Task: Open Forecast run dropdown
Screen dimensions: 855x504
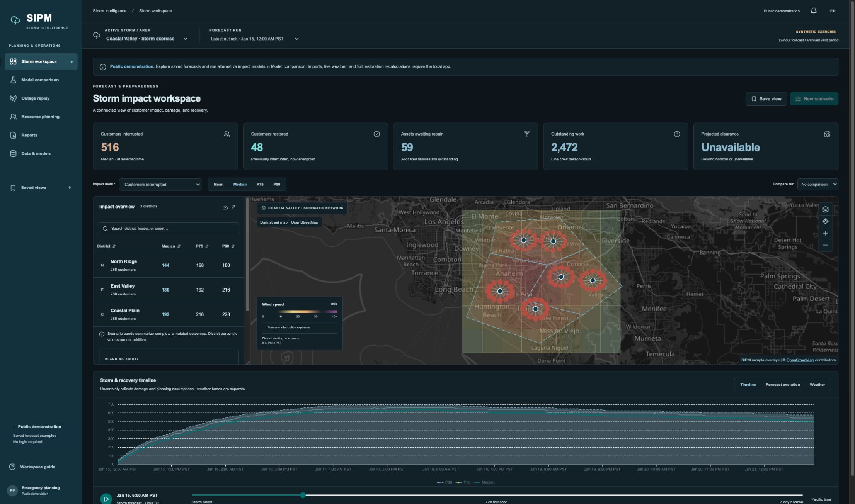Action: point(255,39)
